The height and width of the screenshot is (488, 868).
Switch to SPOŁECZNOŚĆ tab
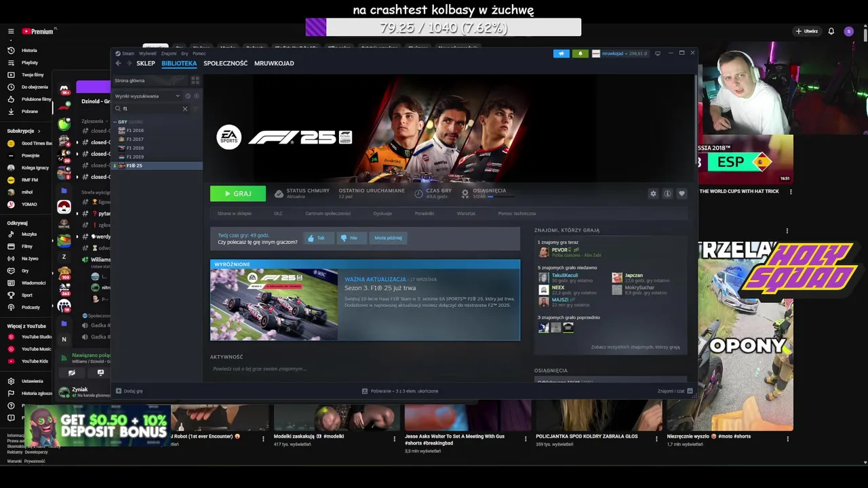click(225, 63)
